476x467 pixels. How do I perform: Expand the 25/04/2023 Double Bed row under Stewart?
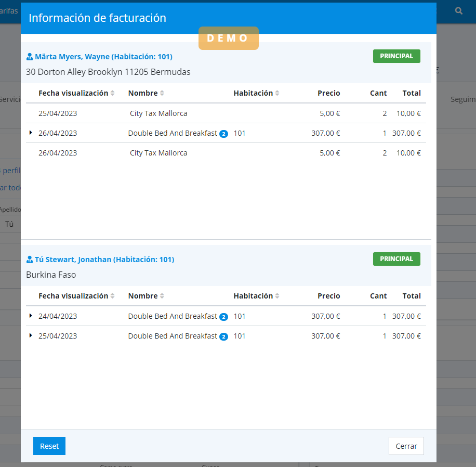point(31,336)
